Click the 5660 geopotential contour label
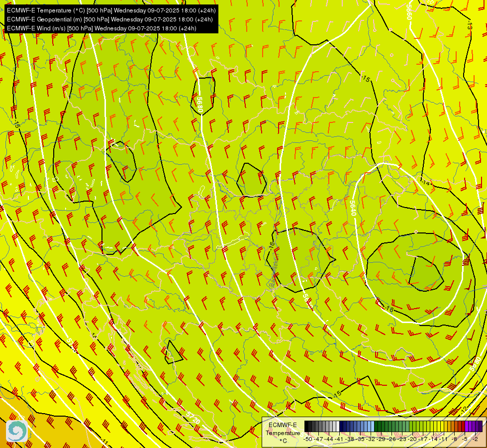Image resolution: width=487 pixels, height=448 pixels. pyautogui.click(x=409, y=12)
